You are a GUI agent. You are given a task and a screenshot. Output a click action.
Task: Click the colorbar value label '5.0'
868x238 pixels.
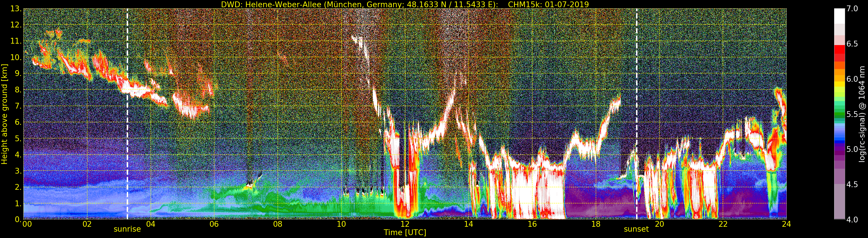(x=852, y=149)
